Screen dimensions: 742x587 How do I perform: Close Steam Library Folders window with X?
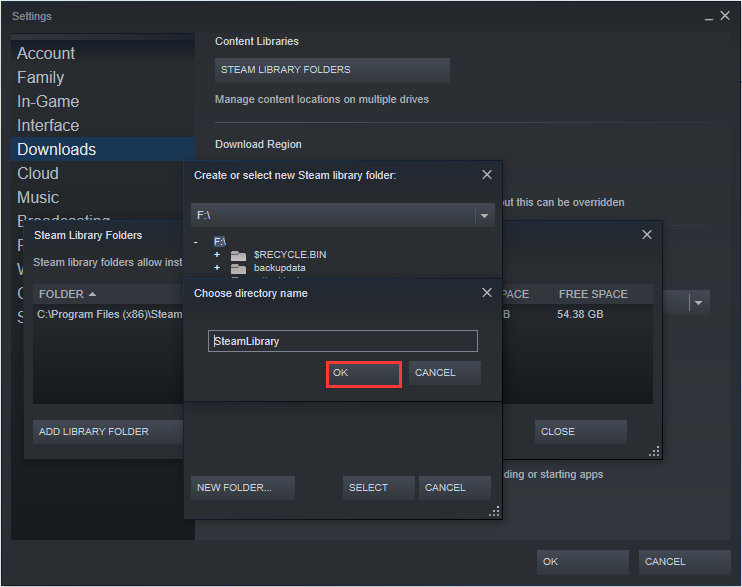tap(646, 235)
